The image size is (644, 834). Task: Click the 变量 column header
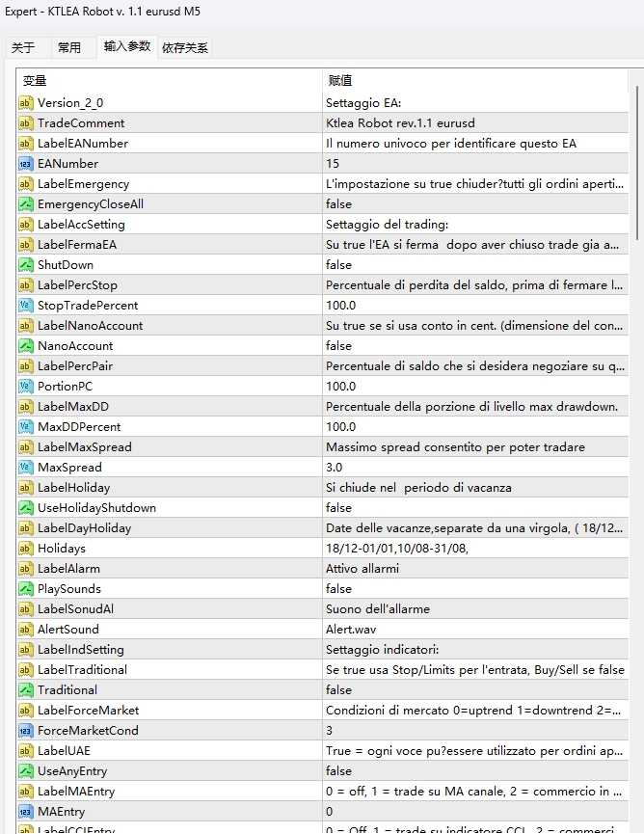(169, 81)
